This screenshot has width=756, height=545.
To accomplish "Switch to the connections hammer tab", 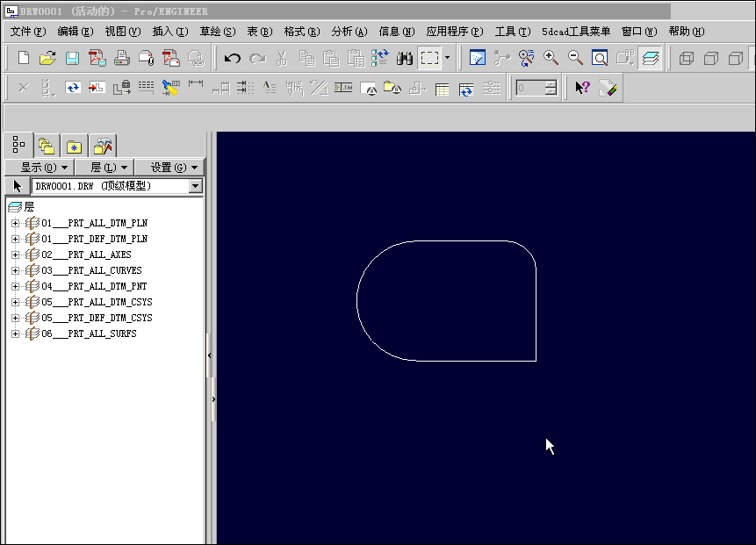I will 103,146.
